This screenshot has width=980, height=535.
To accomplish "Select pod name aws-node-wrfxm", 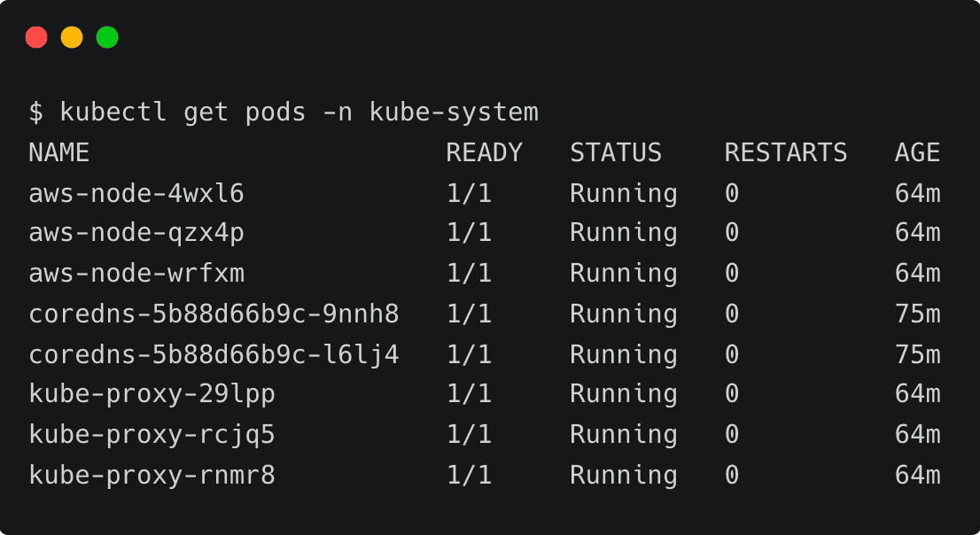I will [136, 274].
